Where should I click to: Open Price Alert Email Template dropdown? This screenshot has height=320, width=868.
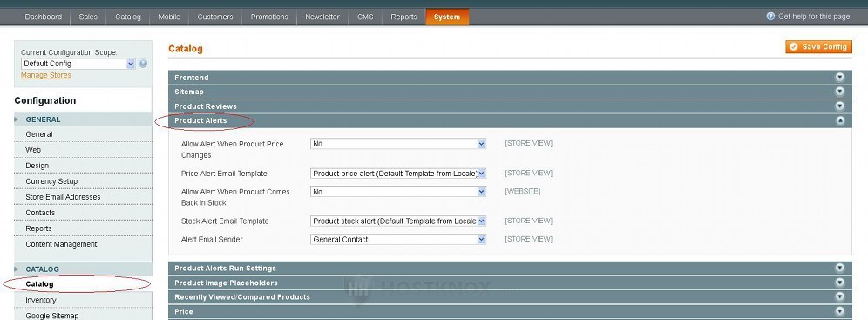[x=398, y=174]
